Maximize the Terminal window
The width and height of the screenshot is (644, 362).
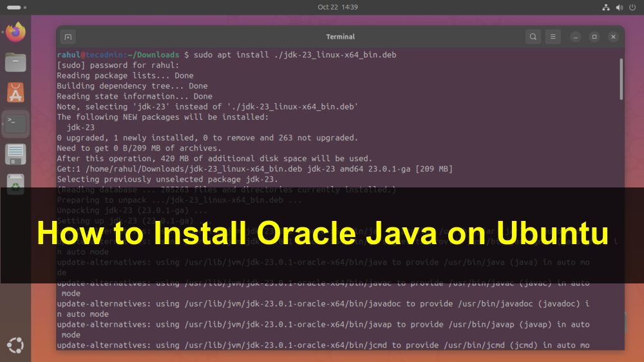pyautogui.click(x=594, y=37)
